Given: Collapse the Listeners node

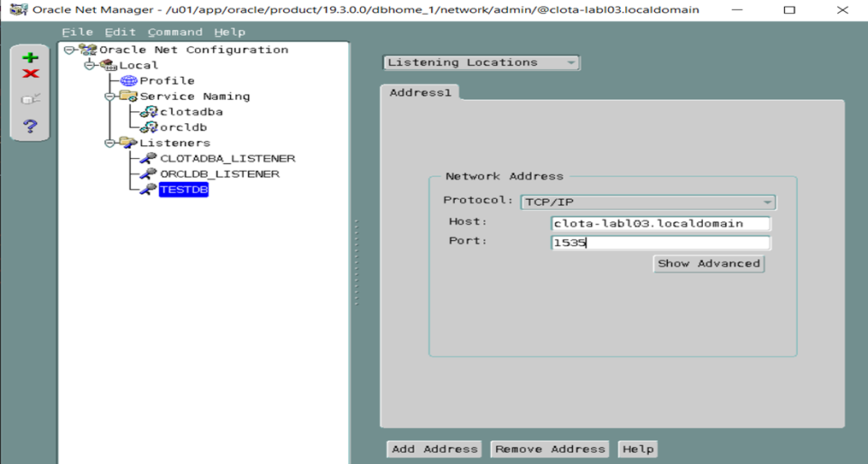Looking at the screenshot, I should tap(109, 143).
